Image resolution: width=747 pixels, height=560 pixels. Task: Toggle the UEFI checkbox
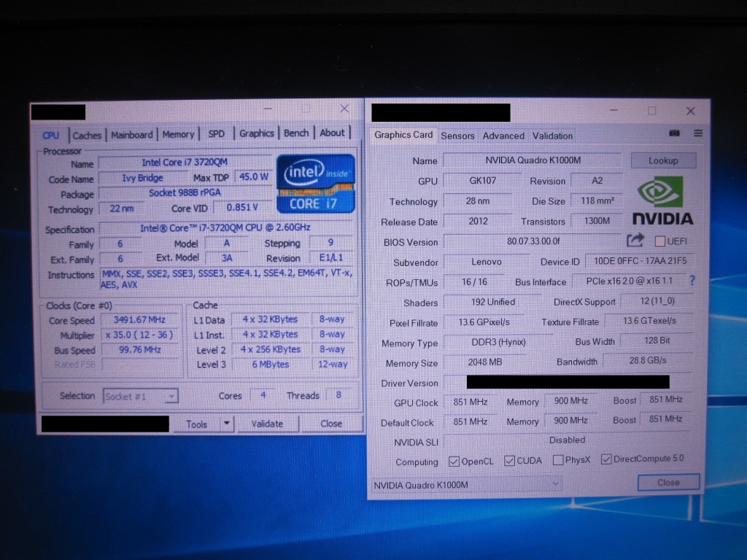659,241
